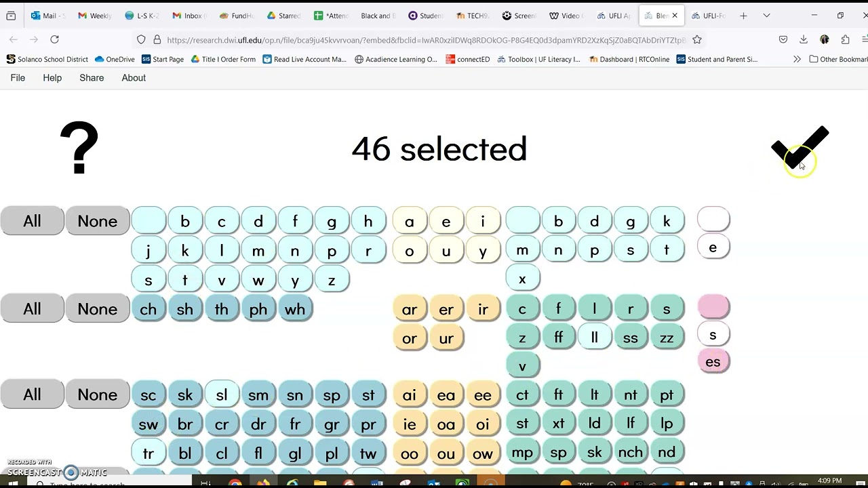The height and width of the screenshot is (488, 868).
Task: Click the tab overview icon at far left
Action: coord(11,16)
